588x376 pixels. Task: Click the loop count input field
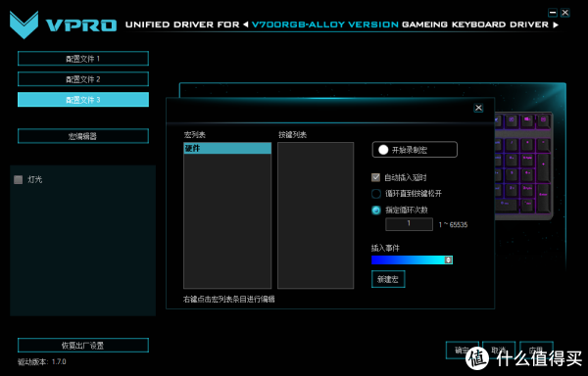click(x=409, y=224)
